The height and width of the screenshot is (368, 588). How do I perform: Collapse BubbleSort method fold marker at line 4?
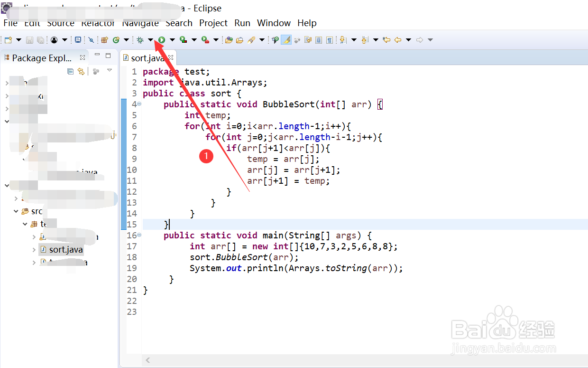pos(139,104)
